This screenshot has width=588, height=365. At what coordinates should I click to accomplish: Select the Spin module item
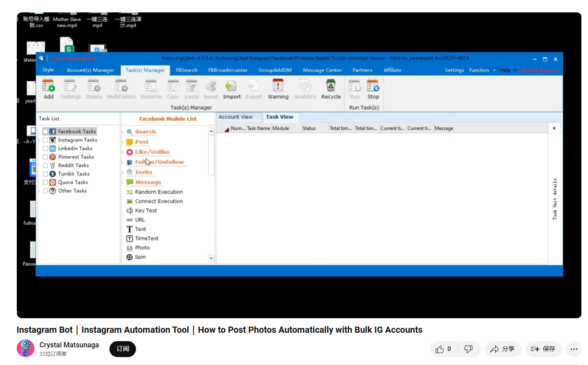[136, 257]
